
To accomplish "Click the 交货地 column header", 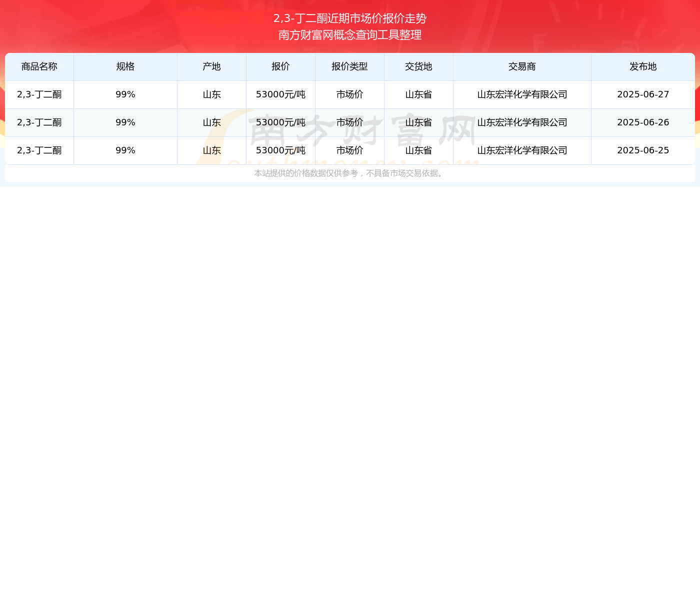I will (419, 66).
